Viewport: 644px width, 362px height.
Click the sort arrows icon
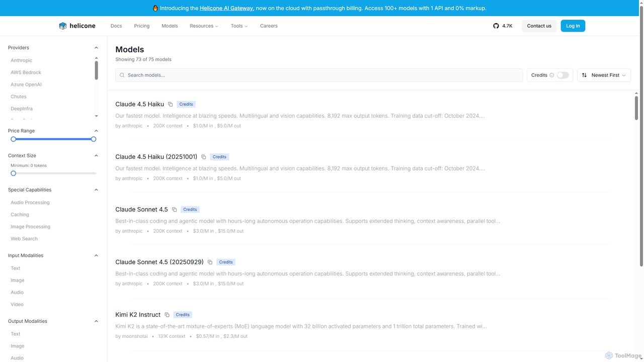click(584, 75)
